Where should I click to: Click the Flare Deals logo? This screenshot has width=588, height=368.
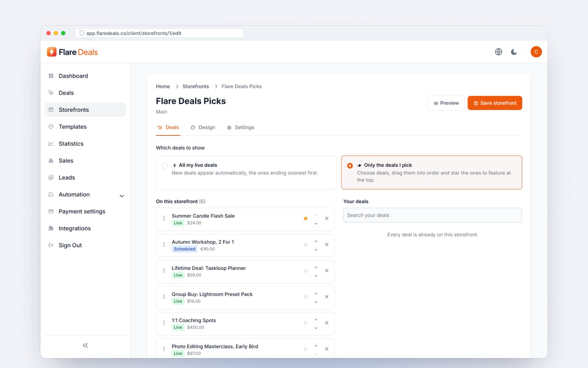pyautogui.click(x=72, y=52)
